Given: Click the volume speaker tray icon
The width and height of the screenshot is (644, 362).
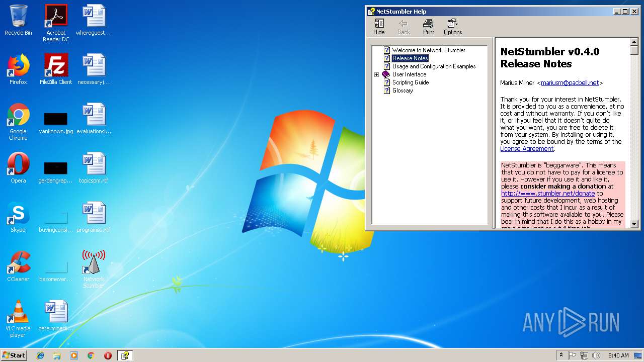Looking at the screenshot, I should [x=596, y=355].
